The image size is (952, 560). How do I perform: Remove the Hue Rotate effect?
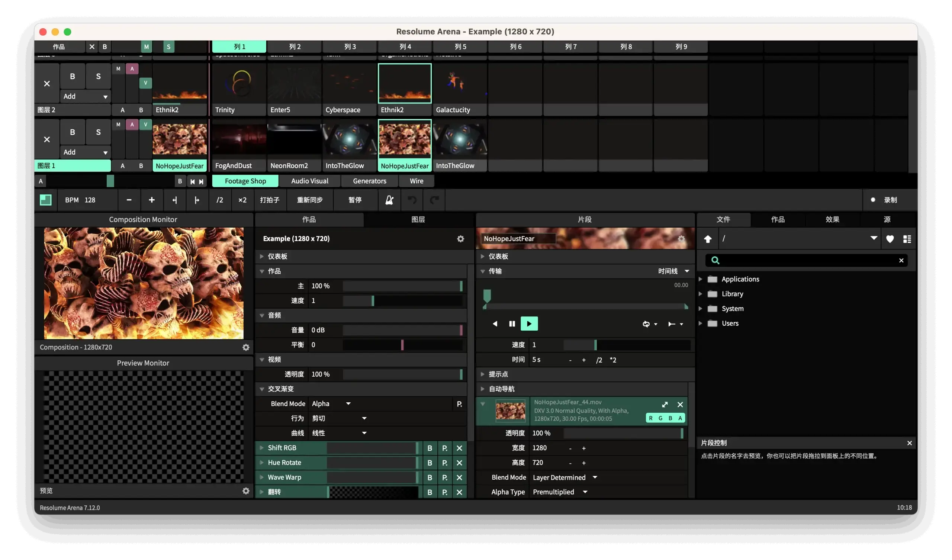click(459, 463)
